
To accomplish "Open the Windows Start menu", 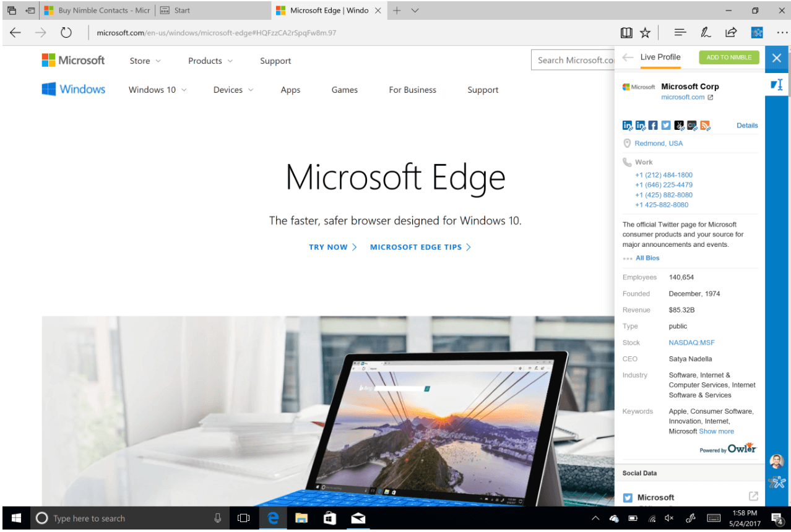I will point(16,518).
